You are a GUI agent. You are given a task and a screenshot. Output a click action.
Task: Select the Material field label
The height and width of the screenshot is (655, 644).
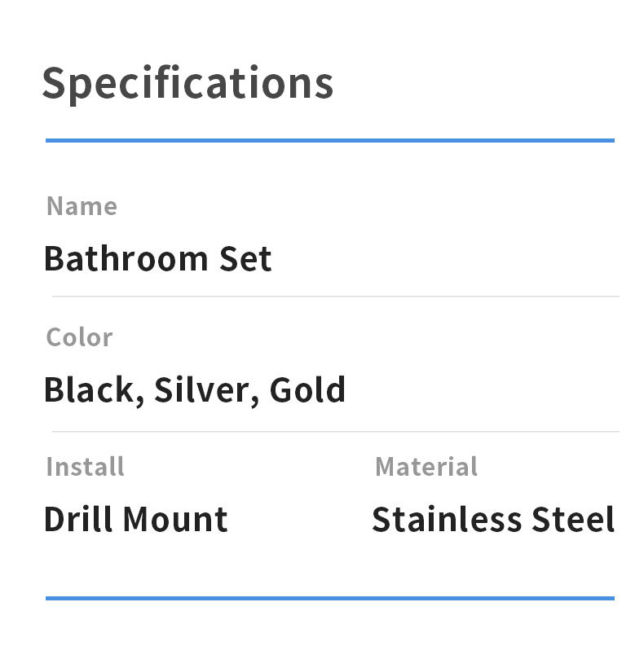[x=426, y=467]
